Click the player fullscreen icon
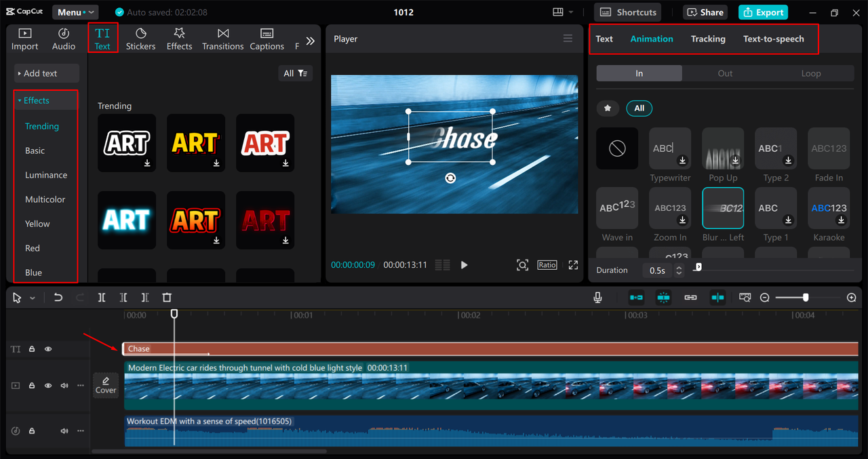 (x=573, y=265)
